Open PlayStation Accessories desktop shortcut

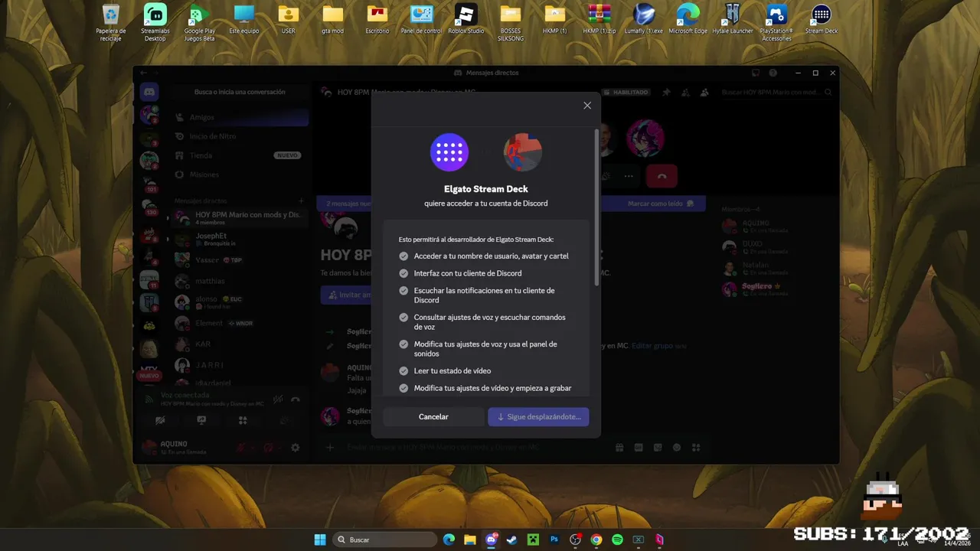(776, 23)
